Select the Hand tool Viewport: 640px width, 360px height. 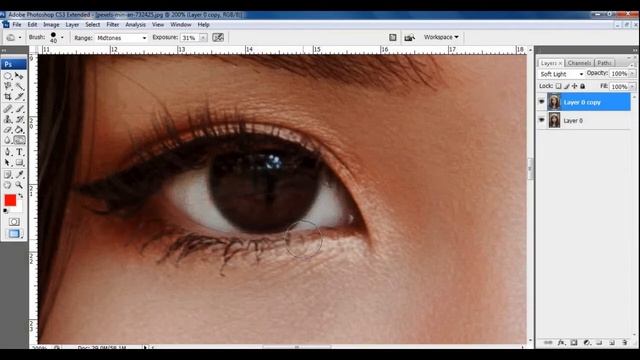click(x=8, y=185)
